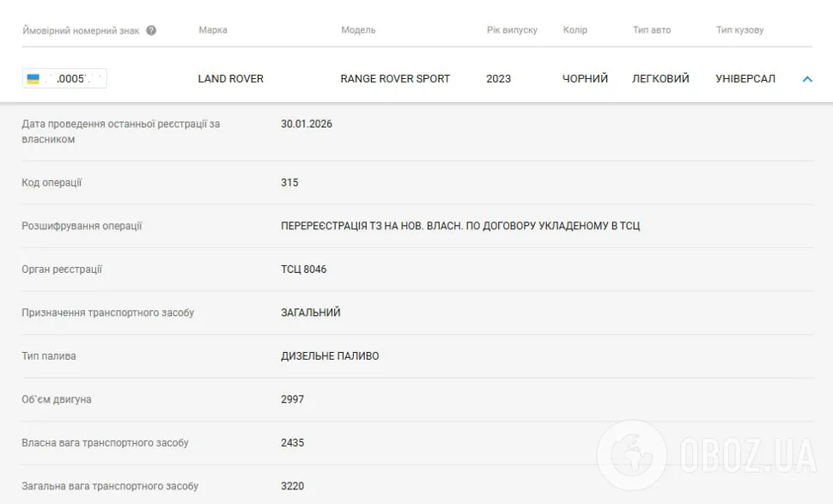Click the Розшифрування операції label

pos(82,226)
